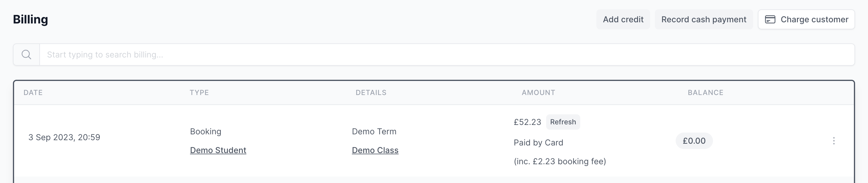Click the Charge customer button
The width and height of the screenshot is (868, 183).
pos(806,20)
